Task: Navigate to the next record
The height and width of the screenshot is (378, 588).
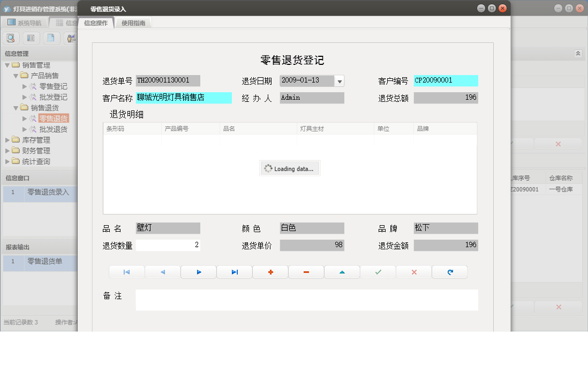Action: click(x=198, y=272)
